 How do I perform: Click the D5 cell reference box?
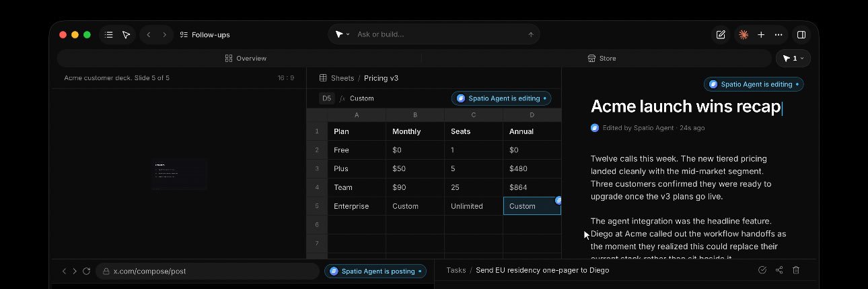coord(326,98)
